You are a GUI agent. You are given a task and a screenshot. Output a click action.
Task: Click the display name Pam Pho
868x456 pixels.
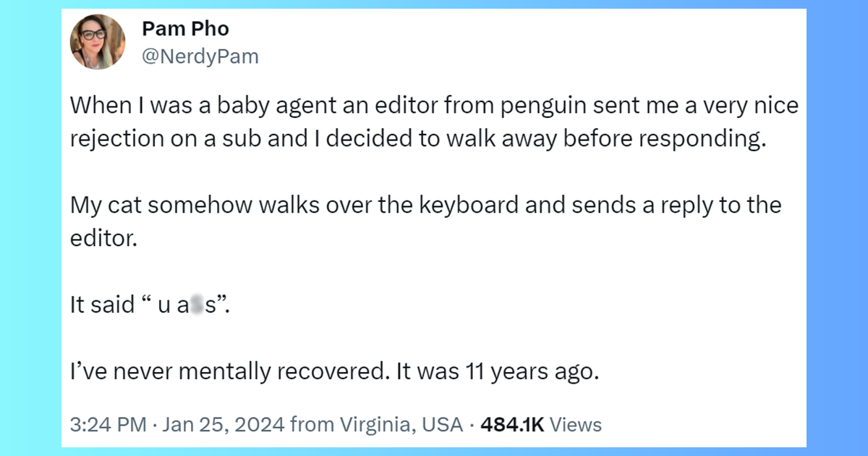pyautogui.click(x=185, y=28)
